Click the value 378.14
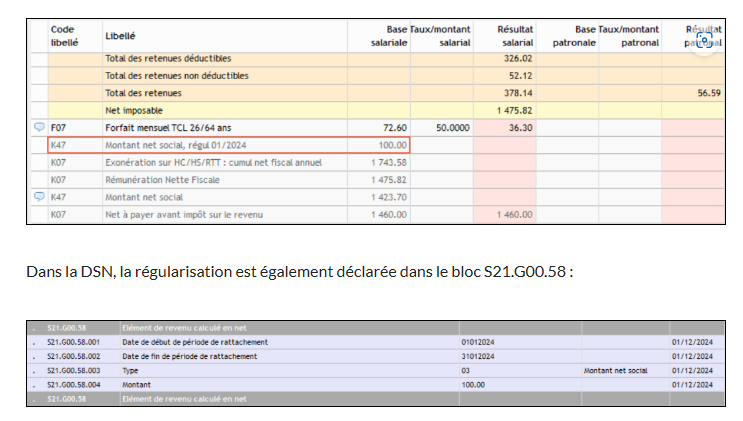The width and height of the screenshot is (743, 421). (x=518, y=93)
